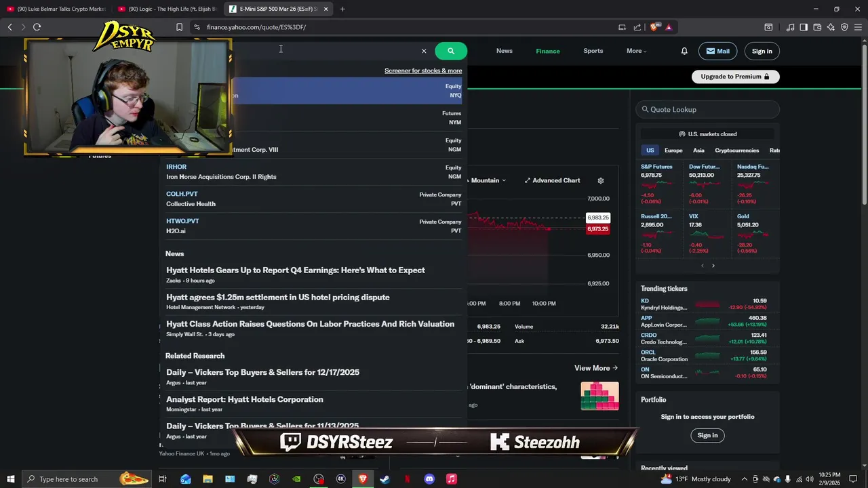Go back with the browser back arrow
Viewport: 868px width, 488px height.
(9, 27)
